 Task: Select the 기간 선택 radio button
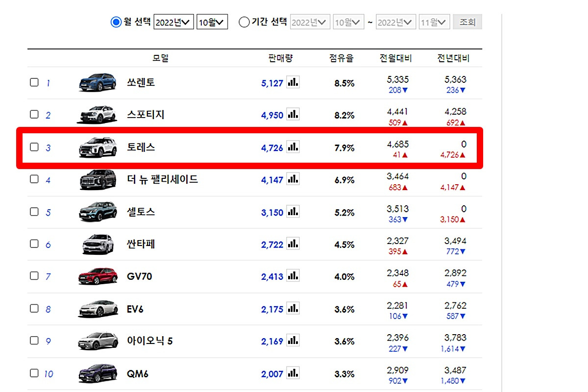pyautogui.click(x=244, y=22)
